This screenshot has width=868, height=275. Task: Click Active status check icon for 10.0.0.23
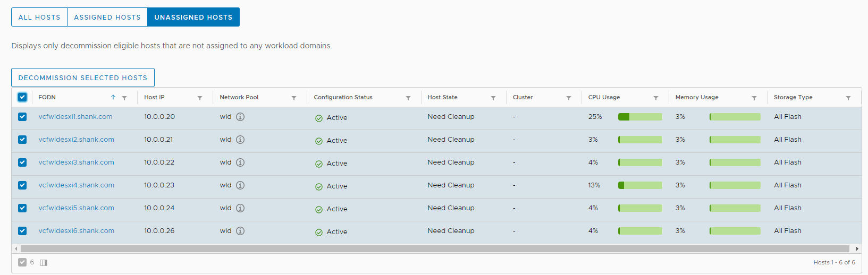point(319,187)
